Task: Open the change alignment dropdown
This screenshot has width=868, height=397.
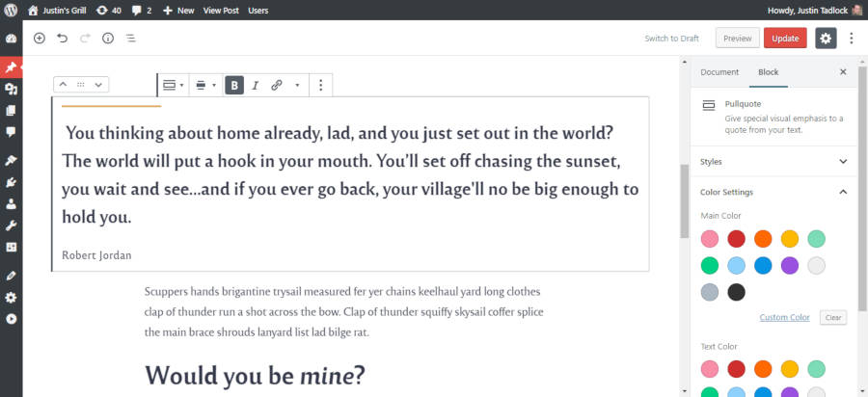Action: point(205,85)
